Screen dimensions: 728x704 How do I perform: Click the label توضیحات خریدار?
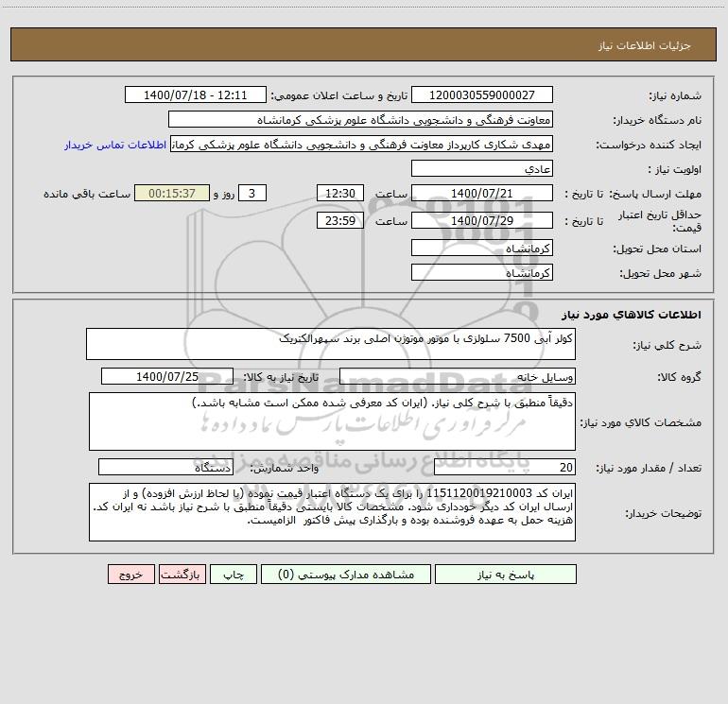coord(664,514)
